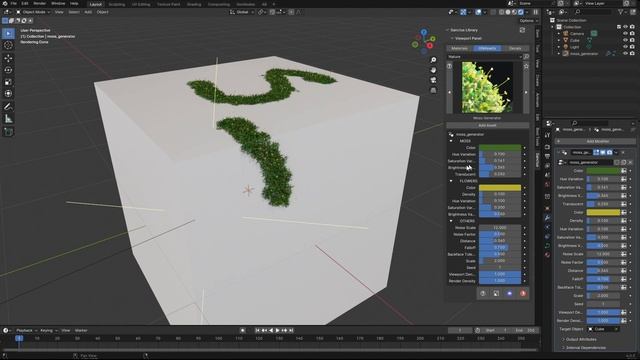The image size is (640, 360).
Task: Open the Decals tab in Sanctus Library
Action: 515,48
